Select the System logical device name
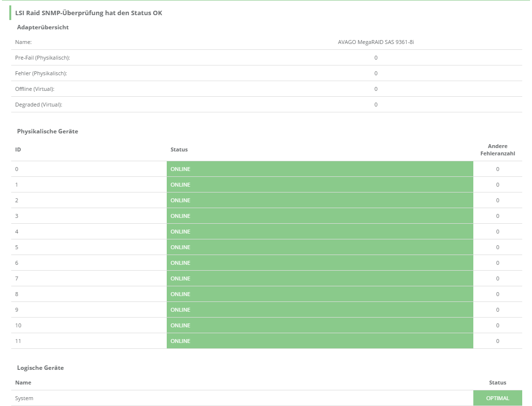Image resolution: width=532 pixels, height=406 pixels. coord(24,398)
